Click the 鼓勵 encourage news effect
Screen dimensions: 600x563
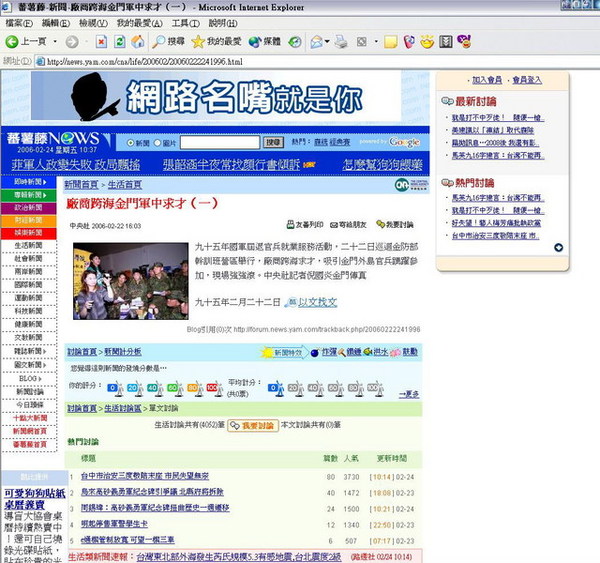tap(404, 352)
